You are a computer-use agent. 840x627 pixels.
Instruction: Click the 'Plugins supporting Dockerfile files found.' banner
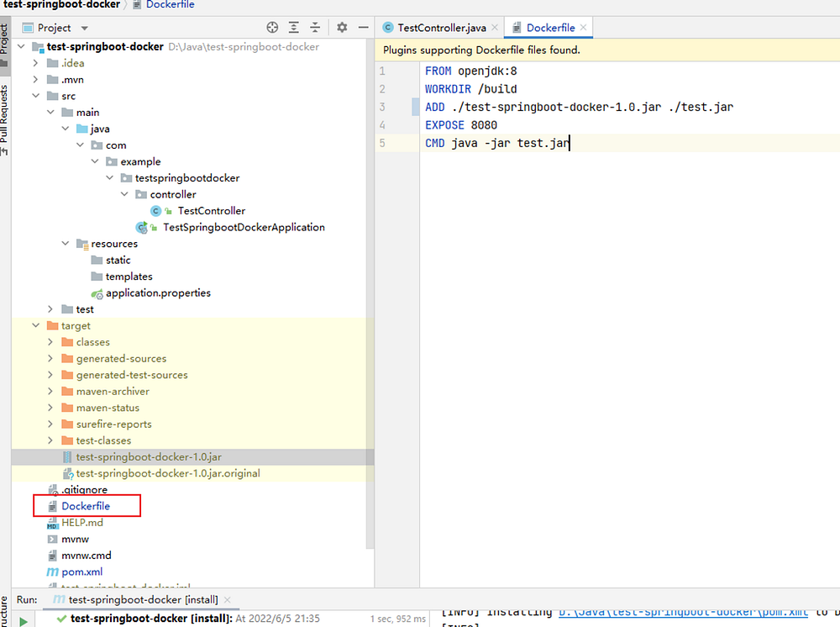tap(481, 50)
